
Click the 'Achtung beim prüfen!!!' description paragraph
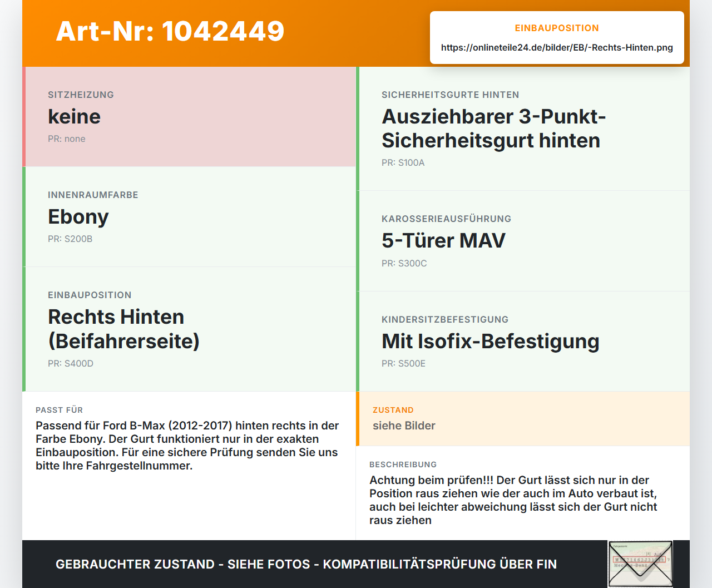pos(513,500)
